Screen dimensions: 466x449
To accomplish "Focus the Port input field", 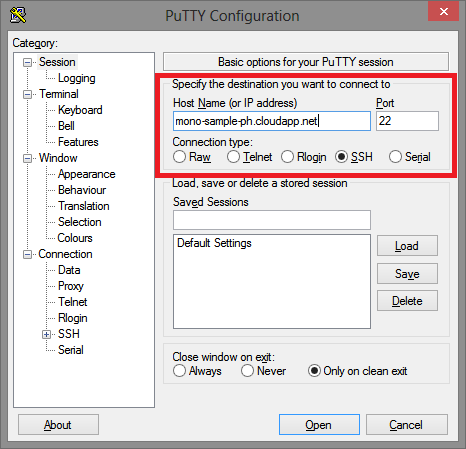I will (x=407, y=121).
